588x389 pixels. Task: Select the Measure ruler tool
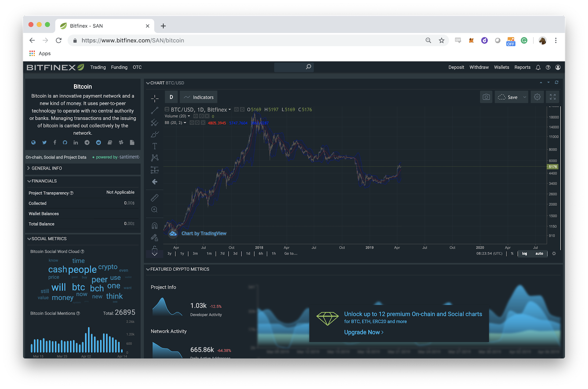[154, 198]
